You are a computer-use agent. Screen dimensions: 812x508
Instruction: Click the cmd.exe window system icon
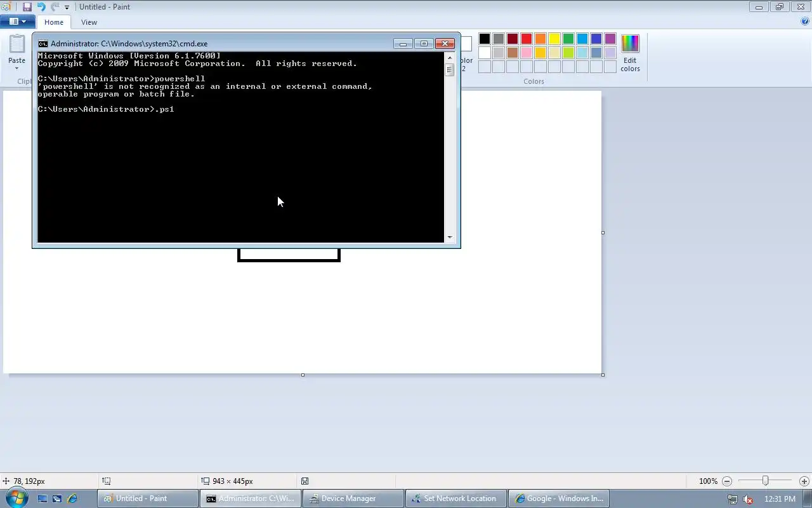pyautogui.click(x=43, y=44)
